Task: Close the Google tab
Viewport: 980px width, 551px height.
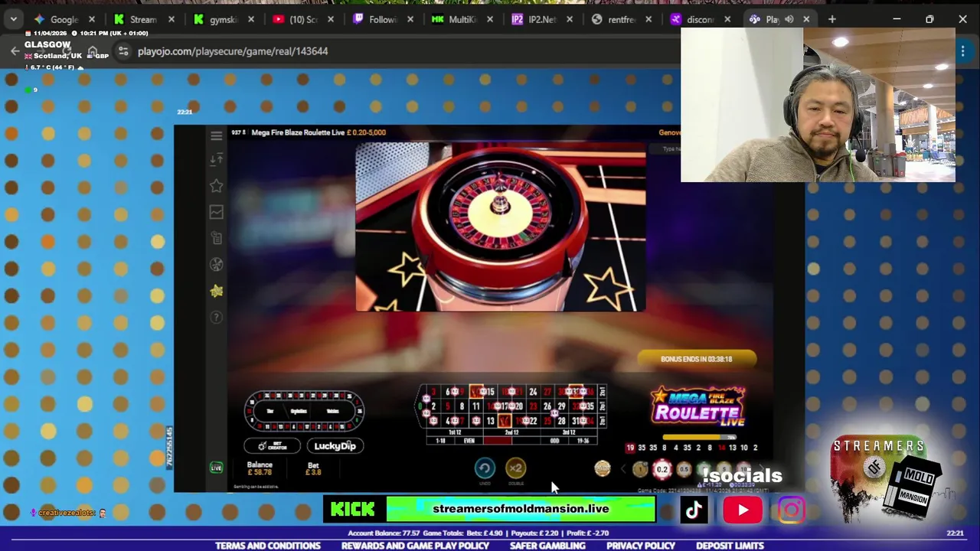Action: click(92, 19)
